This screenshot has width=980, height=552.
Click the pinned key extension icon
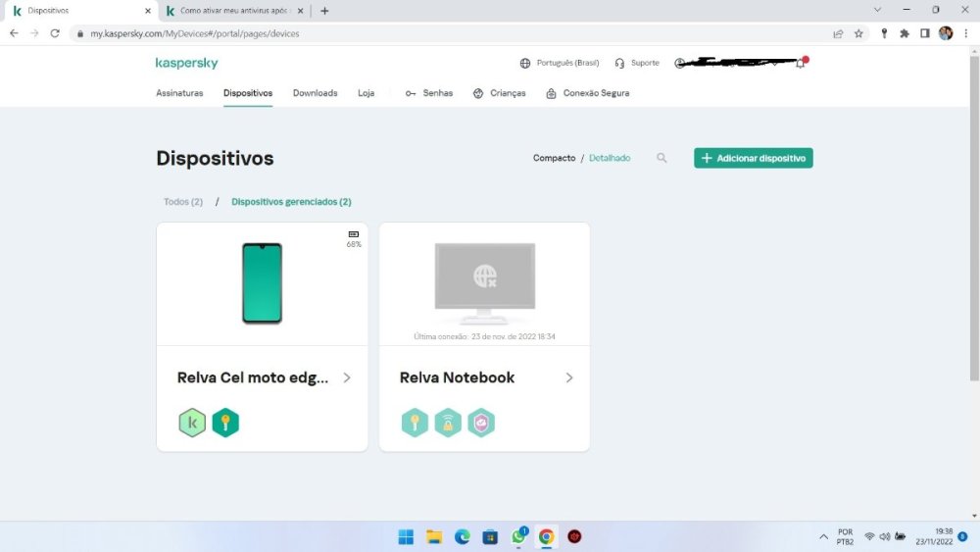[x=884, y=33]
